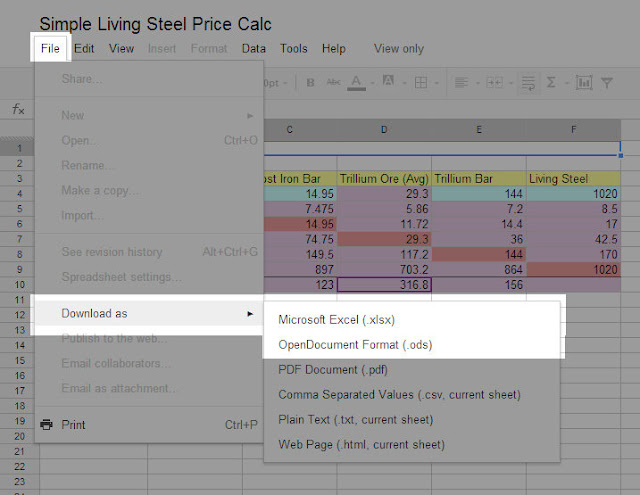Toggle the bold B toolbar icon
The height and width of the screenshot is (495, 640).
[310, 83]
